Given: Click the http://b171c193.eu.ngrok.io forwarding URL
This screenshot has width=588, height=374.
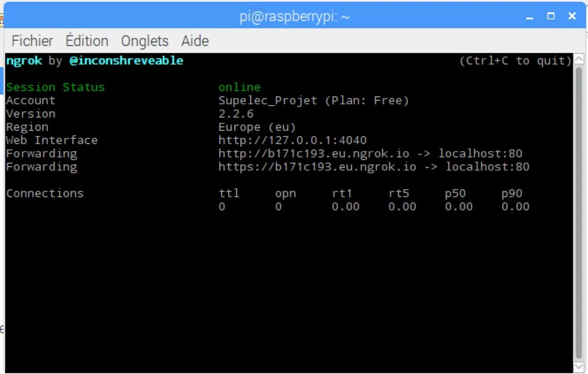Looking at the screenshot, I should click(x=314, y=153).
